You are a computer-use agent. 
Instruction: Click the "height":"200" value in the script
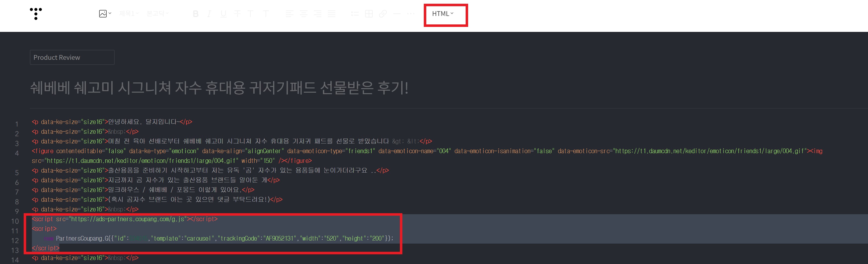click(363, 238)
